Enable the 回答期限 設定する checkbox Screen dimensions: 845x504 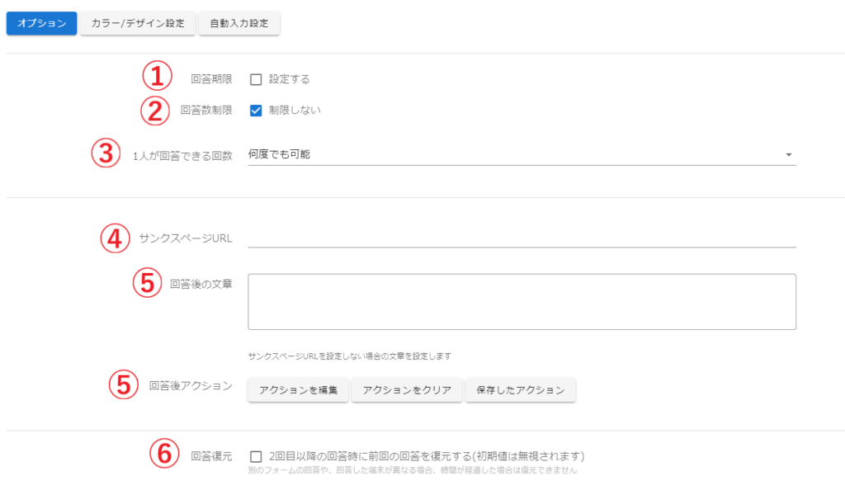[x=256, y=79]
